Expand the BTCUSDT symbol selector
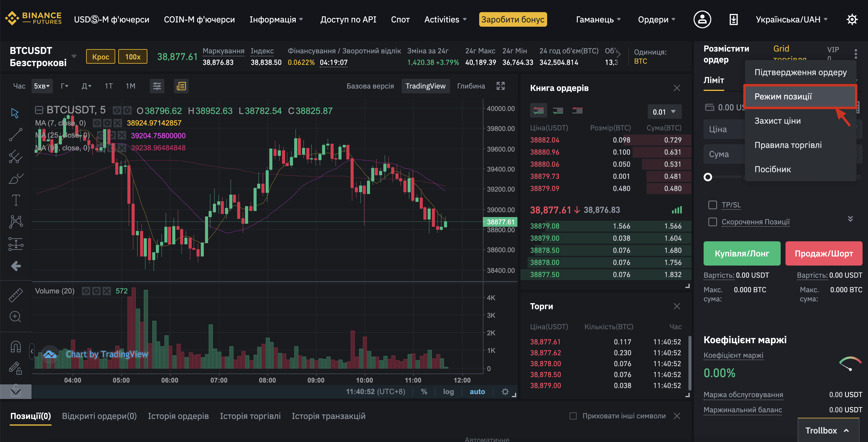The width and height of the screenshot is (868, 442). pos(74,56)
